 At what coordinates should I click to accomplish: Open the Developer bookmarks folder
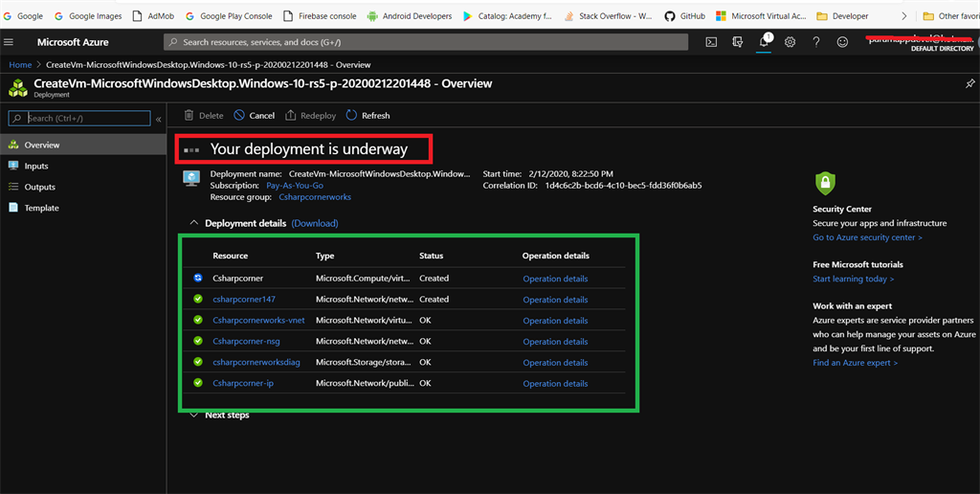[x=842, y=16]
